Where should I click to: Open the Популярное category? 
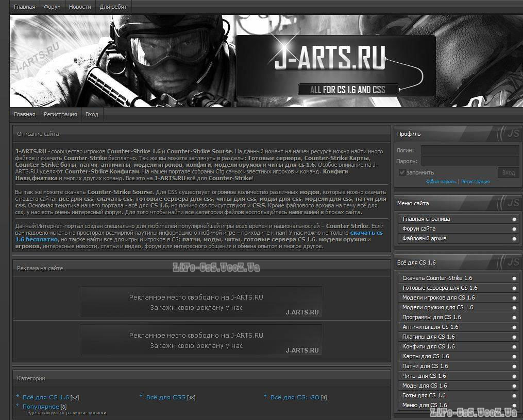tap(41, 407)
